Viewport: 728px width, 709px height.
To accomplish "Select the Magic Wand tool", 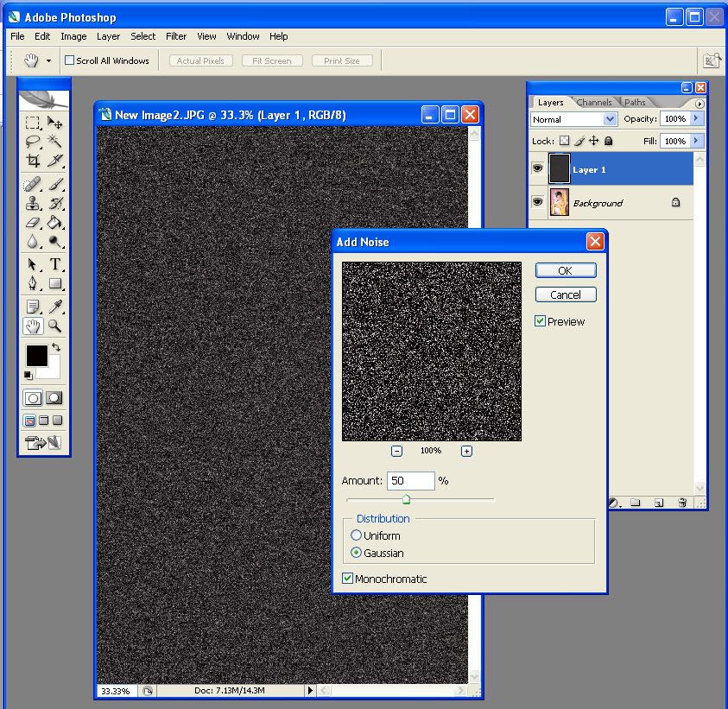I will coord(54,142).
